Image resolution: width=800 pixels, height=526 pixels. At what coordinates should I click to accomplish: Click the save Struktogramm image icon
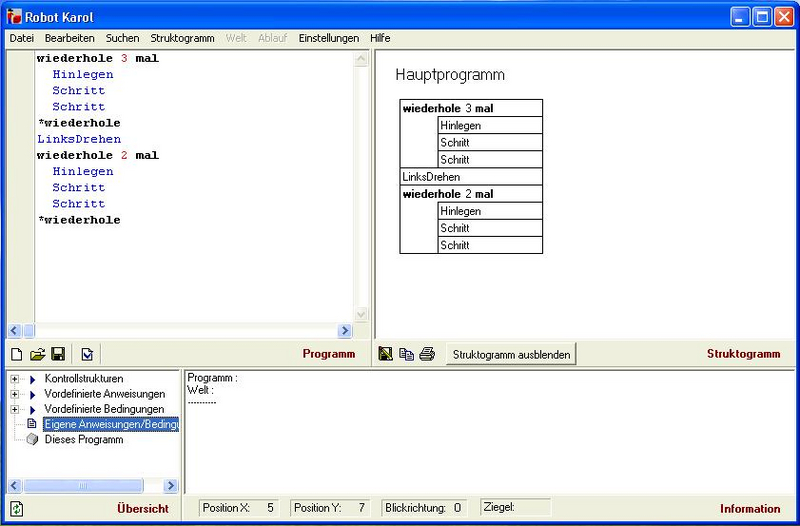pyautogui.click(x=386, y=354)
